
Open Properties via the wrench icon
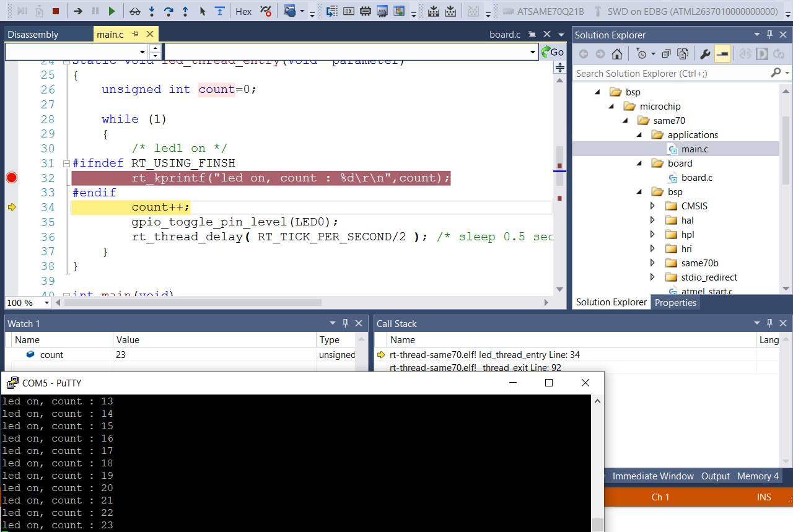click(705, 54)
